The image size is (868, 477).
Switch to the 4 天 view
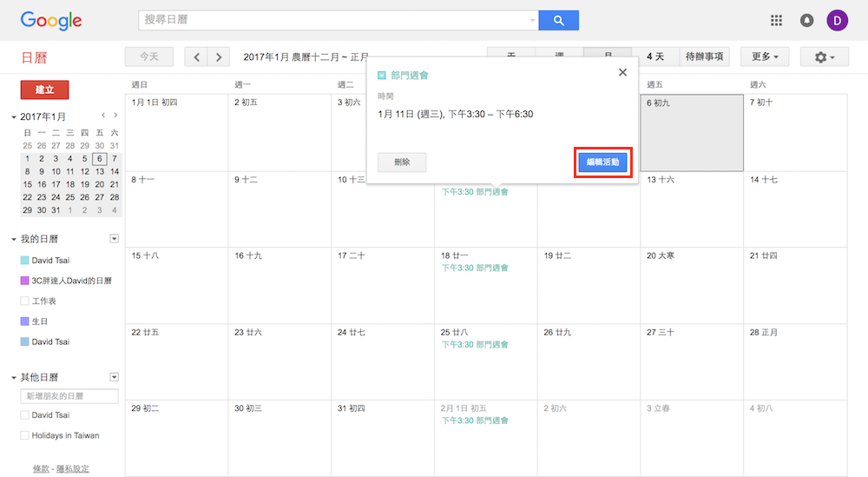click(x=655, y=57)
